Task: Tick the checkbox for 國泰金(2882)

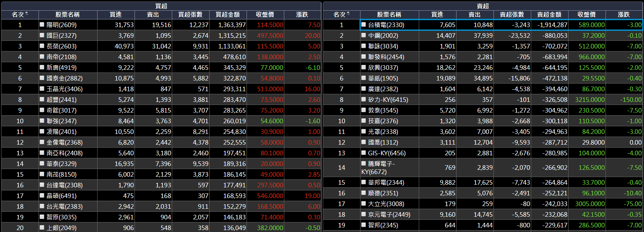Action: pyautogui.click(x=42, y=78)
